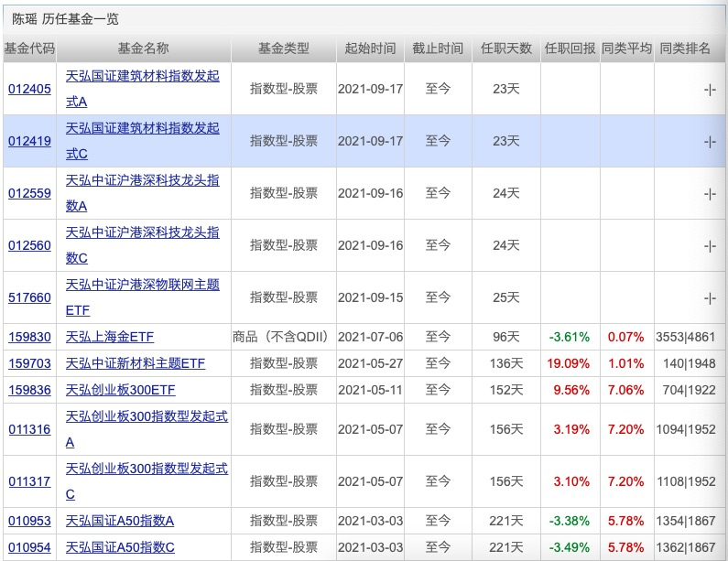Click the 任职回报 column header

(570, 49)
